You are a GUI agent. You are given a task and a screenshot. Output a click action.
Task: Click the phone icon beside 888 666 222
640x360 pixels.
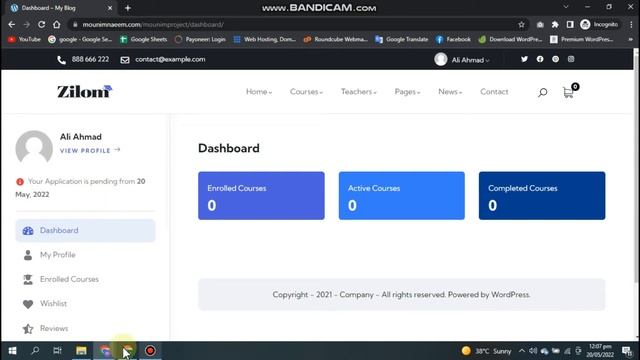pyautogui.click(x=62, y=60)
